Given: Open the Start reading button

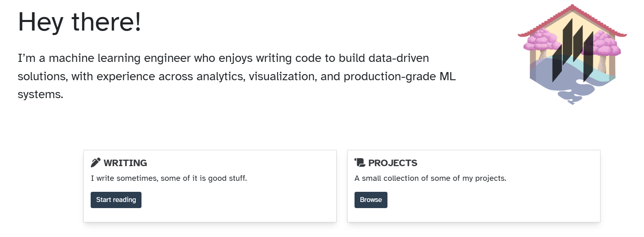Looking at the screenshot, I should pyautogui.click(x=116, y=200).
